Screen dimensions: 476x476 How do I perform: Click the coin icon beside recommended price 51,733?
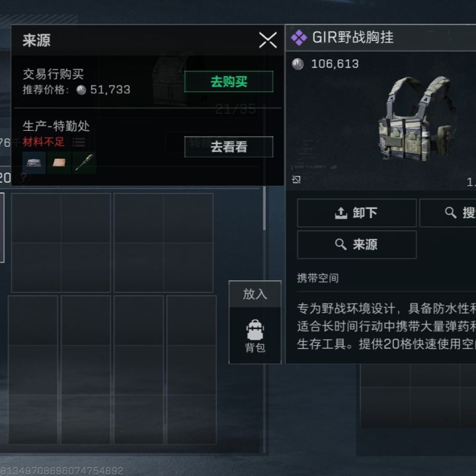[81, 90]
